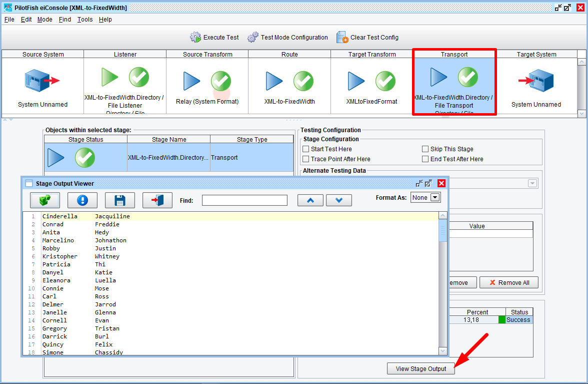Click the Route stage blue play arrow

(x=274, y=81)
